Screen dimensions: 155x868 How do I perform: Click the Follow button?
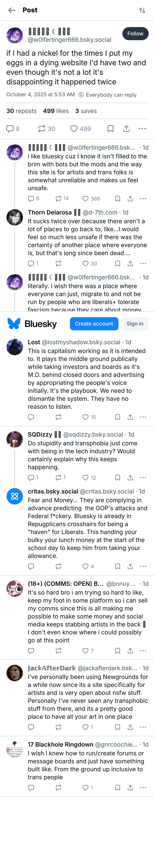click(135, 34)
